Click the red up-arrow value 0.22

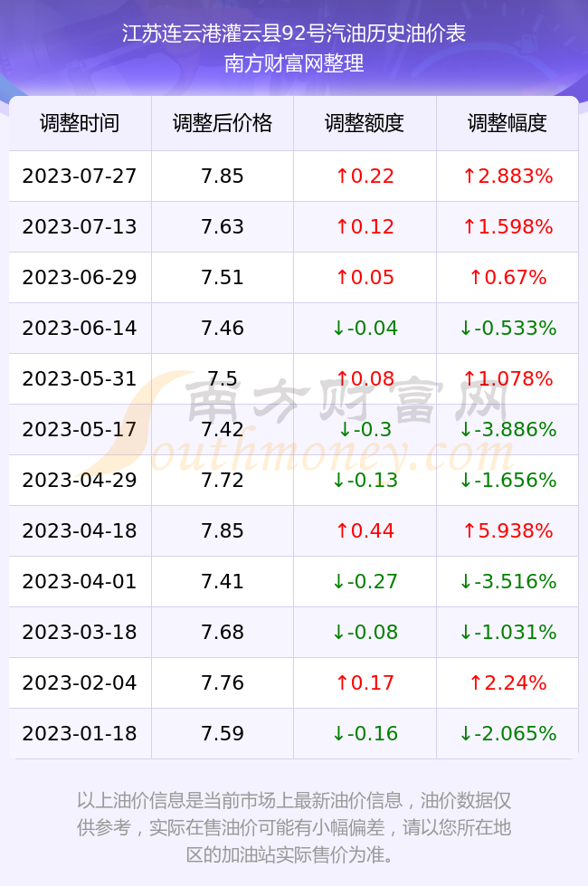[365, 176]
